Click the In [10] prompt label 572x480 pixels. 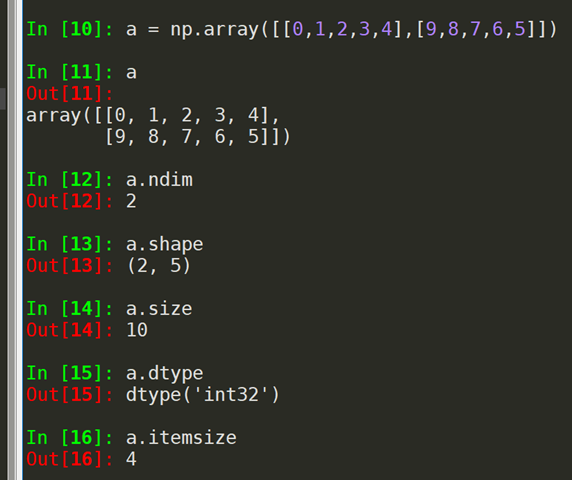(70, 29)
